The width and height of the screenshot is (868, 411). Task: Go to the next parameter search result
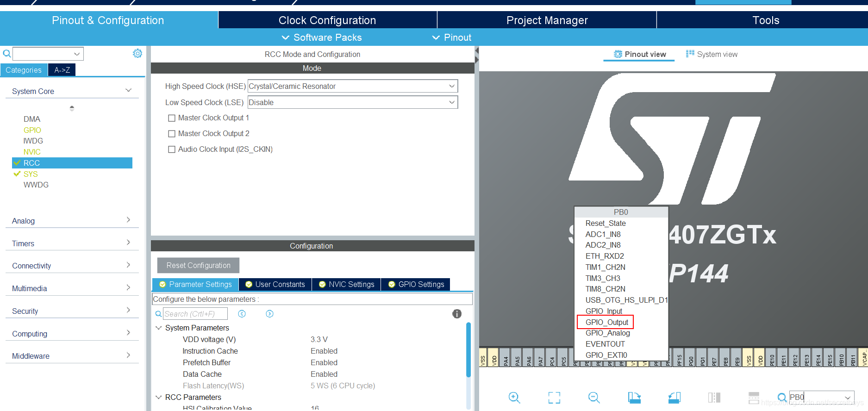click(x=269, y=314)
